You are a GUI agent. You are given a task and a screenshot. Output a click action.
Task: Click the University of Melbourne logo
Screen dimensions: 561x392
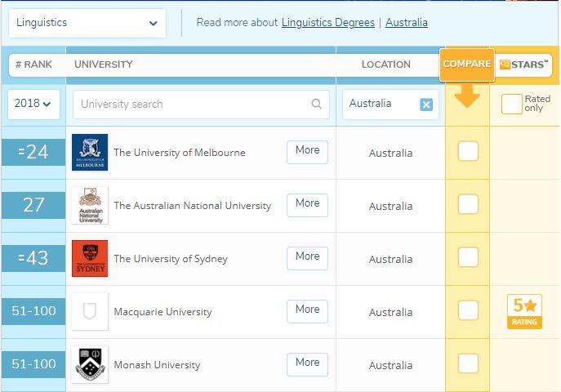tap(90, 153)
